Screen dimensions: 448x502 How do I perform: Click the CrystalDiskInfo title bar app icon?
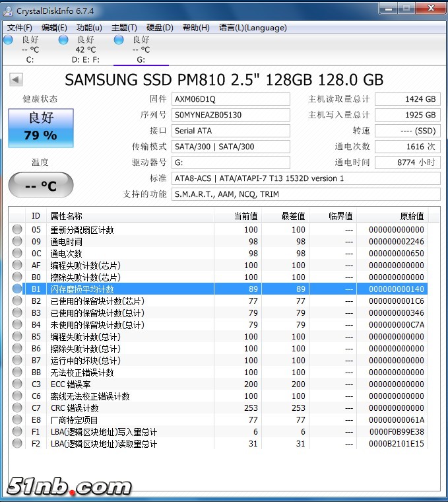pyautogui.click(x=10, y=11)
